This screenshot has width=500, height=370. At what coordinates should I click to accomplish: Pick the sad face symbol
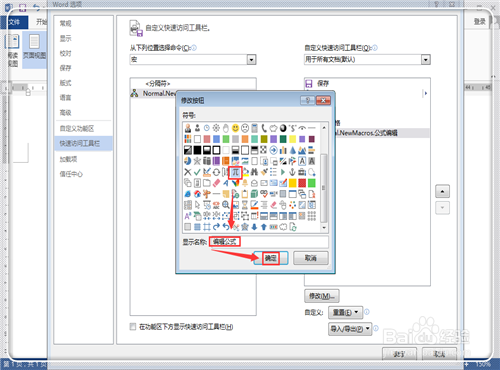point(245,128)
